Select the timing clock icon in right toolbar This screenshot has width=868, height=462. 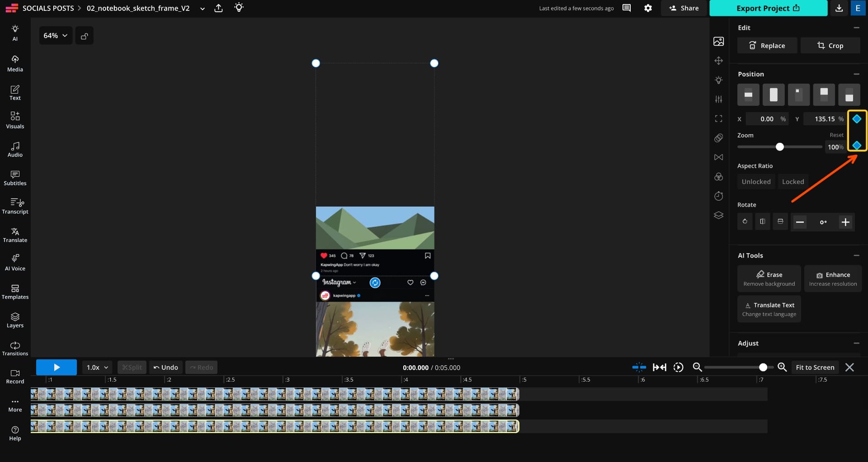[x=719, y=196]
